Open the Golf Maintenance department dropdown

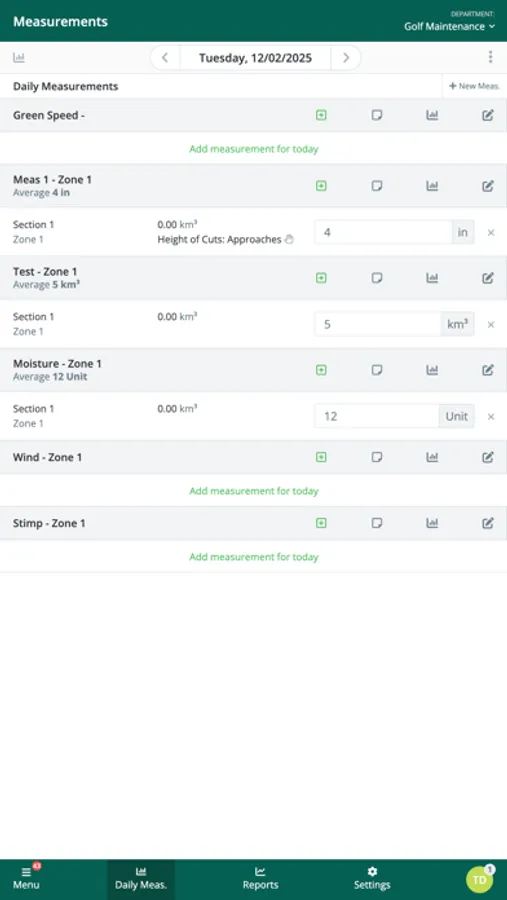[449, 26]
